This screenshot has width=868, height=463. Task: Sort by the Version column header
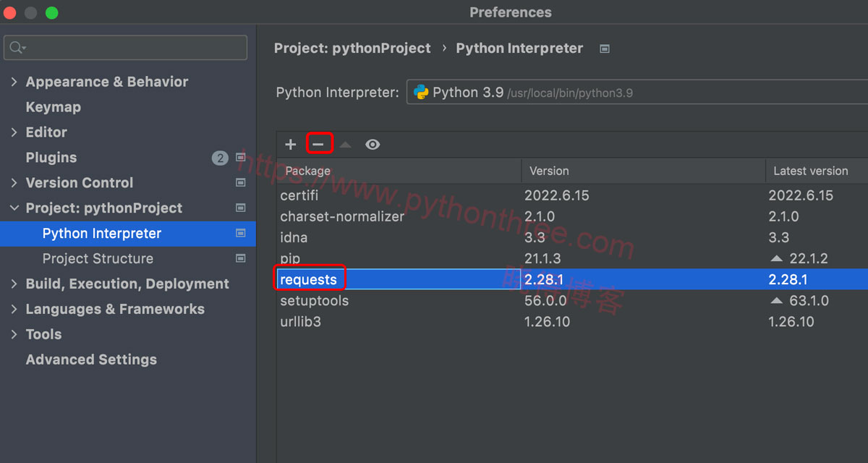coord(644,171)
